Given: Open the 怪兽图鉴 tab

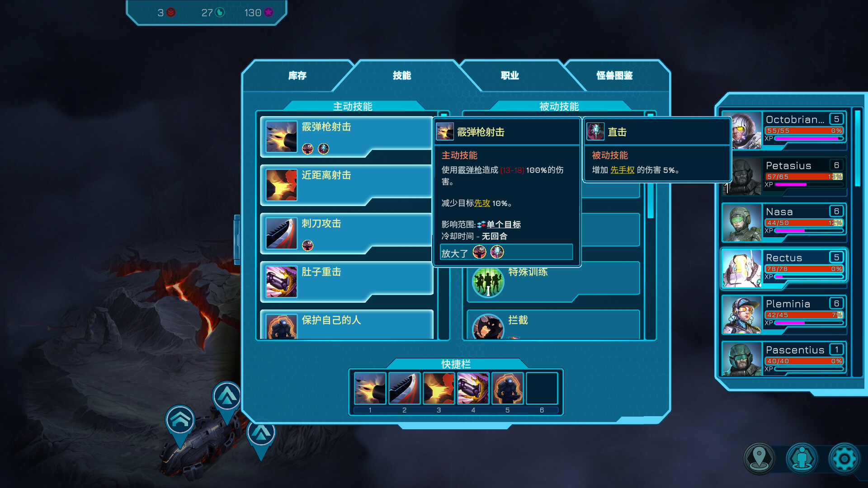Looking at the screenshot, I should (614, 75).
